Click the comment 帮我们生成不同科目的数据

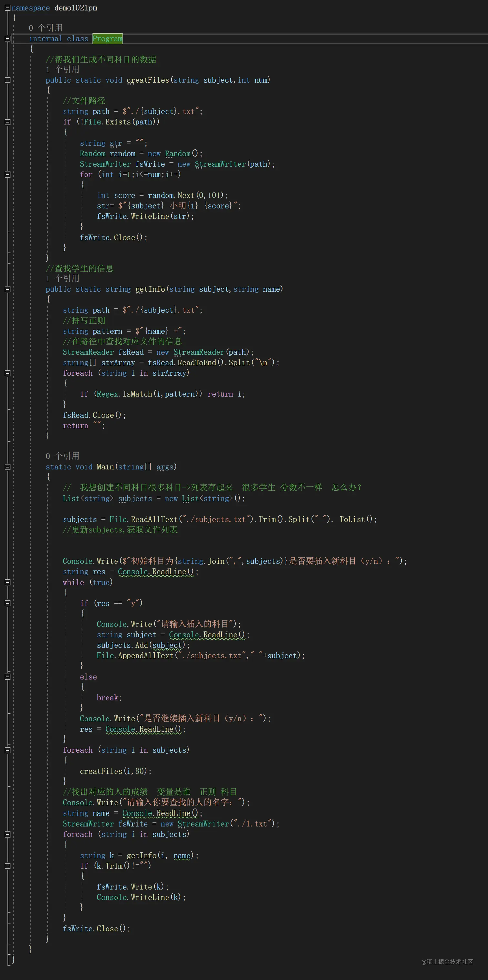pos(101,59)
